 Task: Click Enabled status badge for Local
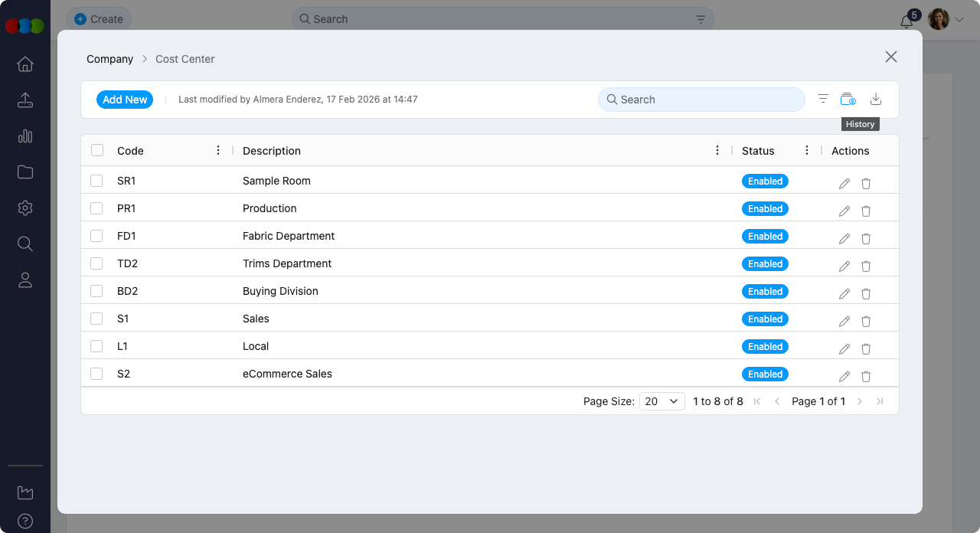coord(765,347)
